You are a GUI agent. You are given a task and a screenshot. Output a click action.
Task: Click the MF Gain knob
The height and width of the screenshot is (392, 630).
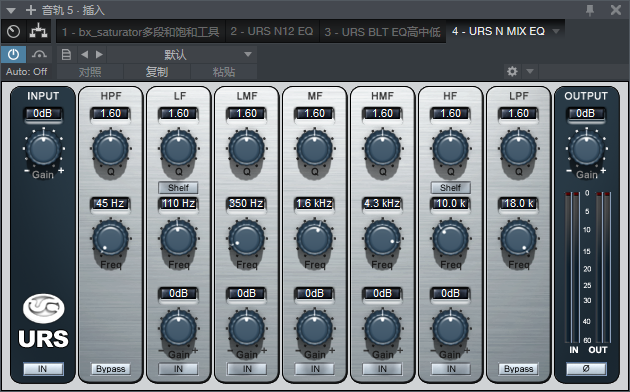(x=315, y=329)
